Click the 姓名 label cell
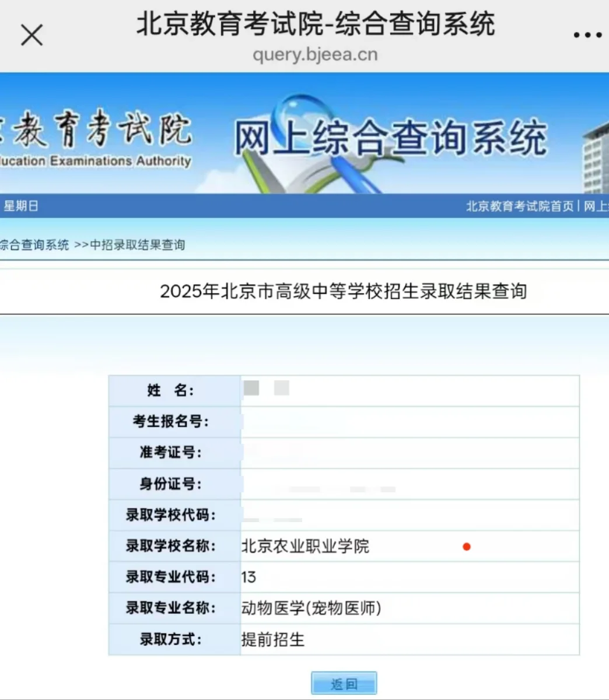The height and width of the screenshot is (700, 609). (x=174, y=391)
